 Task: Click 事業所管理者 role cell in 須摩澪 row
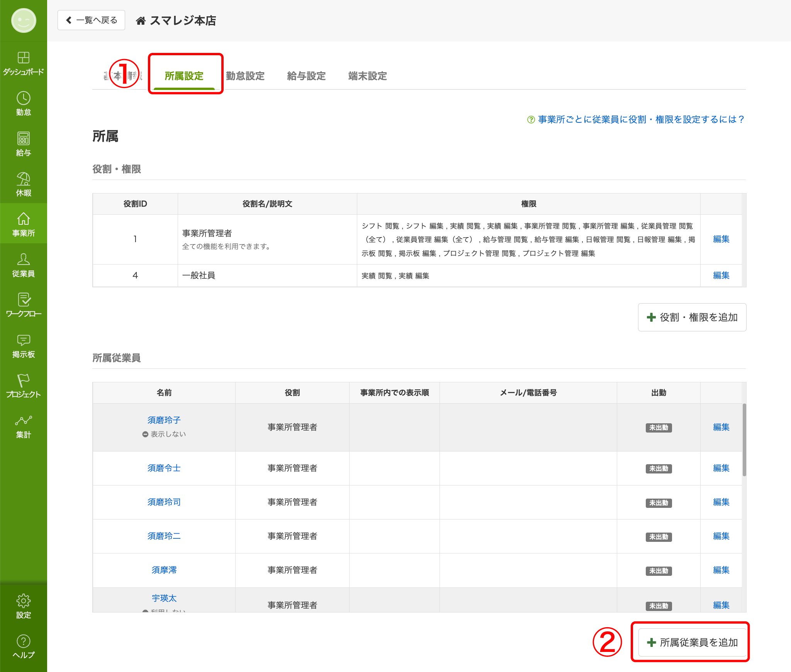click(292, 570)
